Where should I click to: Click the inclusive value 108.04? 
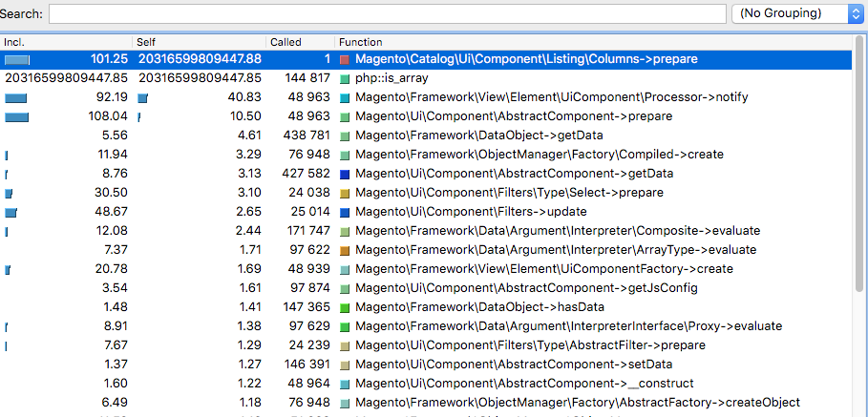click(107, 116)
